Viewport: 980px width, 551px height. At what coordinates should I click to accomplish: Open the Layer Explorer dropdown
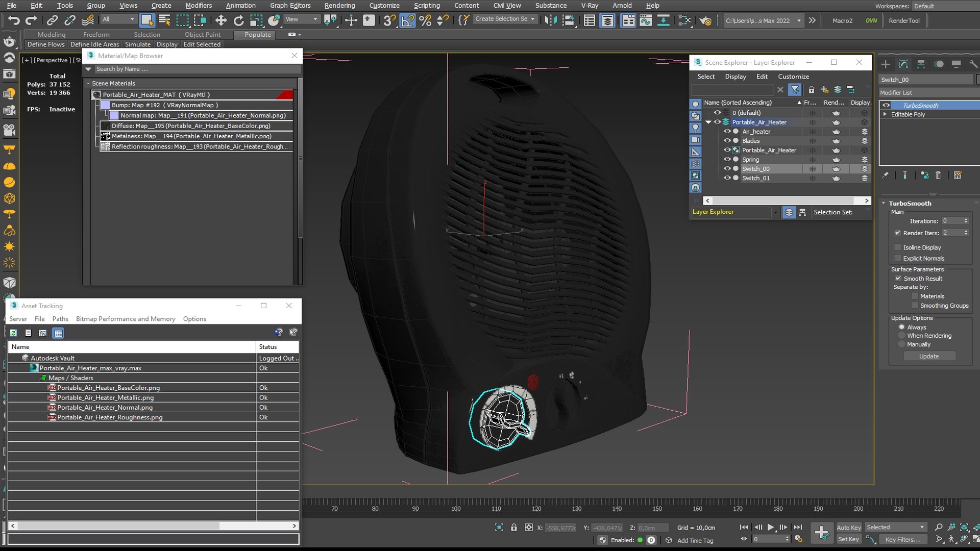pos(775,212)
